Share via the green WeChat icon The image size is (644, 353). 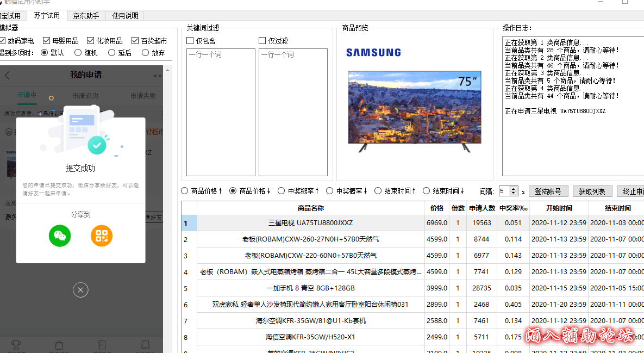pyautogui.click(x=60, y=236)
